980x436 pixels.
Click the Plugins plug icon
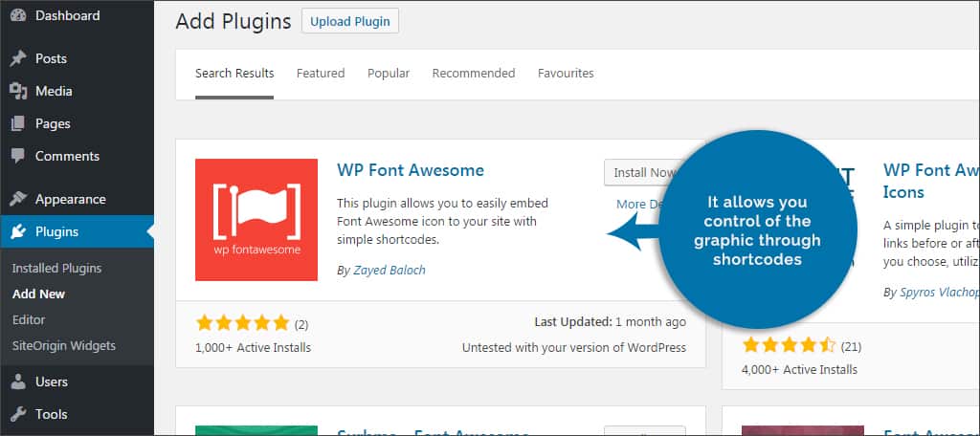click(x=18, y=231)
